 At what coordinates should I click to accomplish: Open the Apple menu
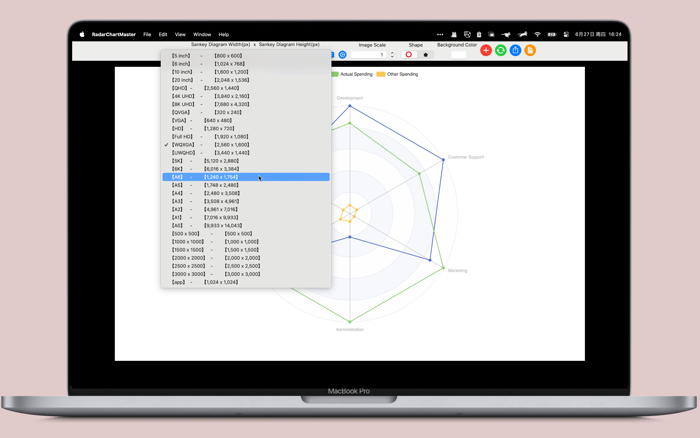tap(82, 34)
